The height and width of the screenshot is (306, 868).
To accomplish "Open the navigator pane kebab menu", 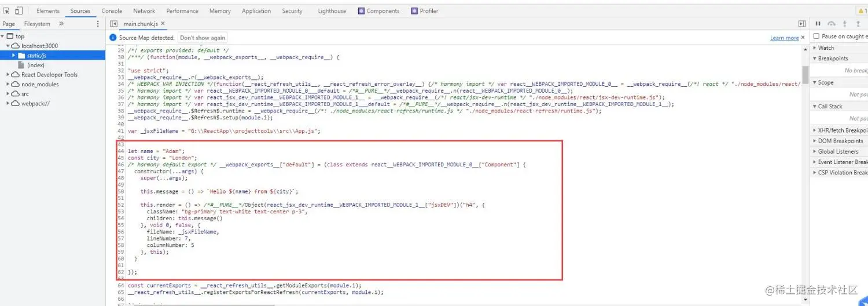I will click(x=98, y=24).
